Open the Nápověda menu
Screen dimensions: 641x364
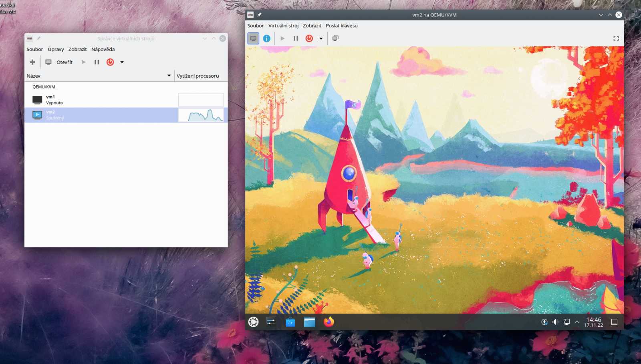pyautogui.click(x=103, y=49)
